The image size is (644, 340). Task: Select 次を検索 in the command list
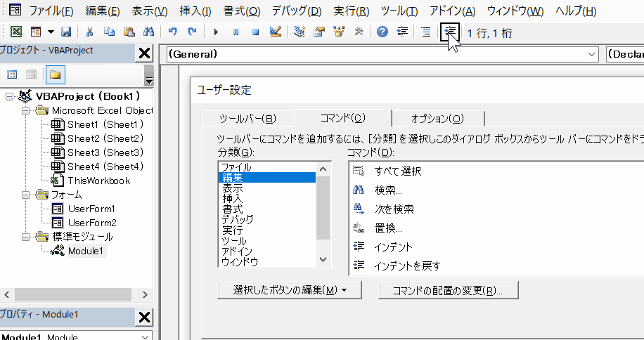coord(394,209)
